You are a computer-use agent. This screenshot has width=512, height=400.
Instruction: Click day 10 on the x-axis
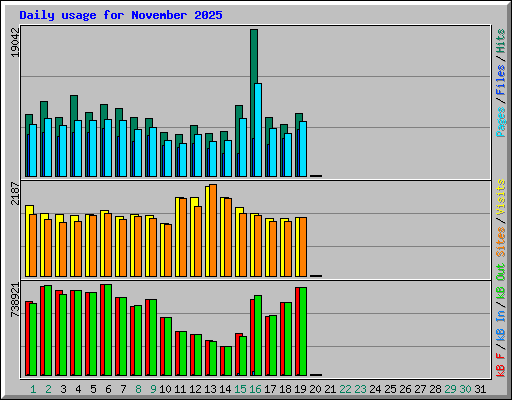pos(165,389)
